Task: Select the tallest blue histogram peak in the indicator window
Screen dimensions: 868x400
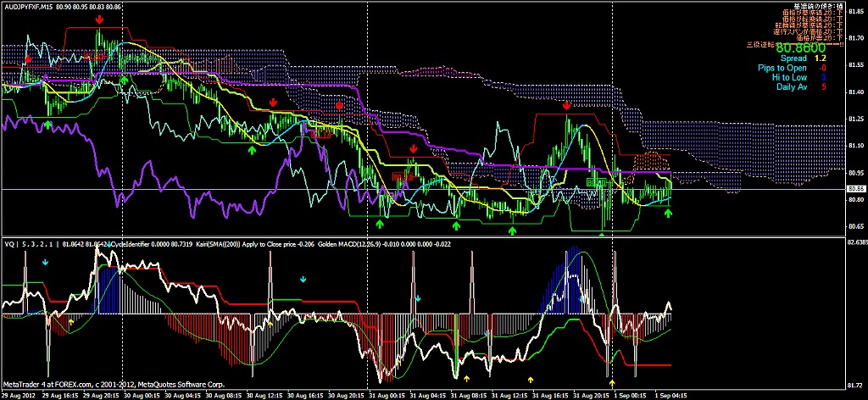Action: [576, 252]
